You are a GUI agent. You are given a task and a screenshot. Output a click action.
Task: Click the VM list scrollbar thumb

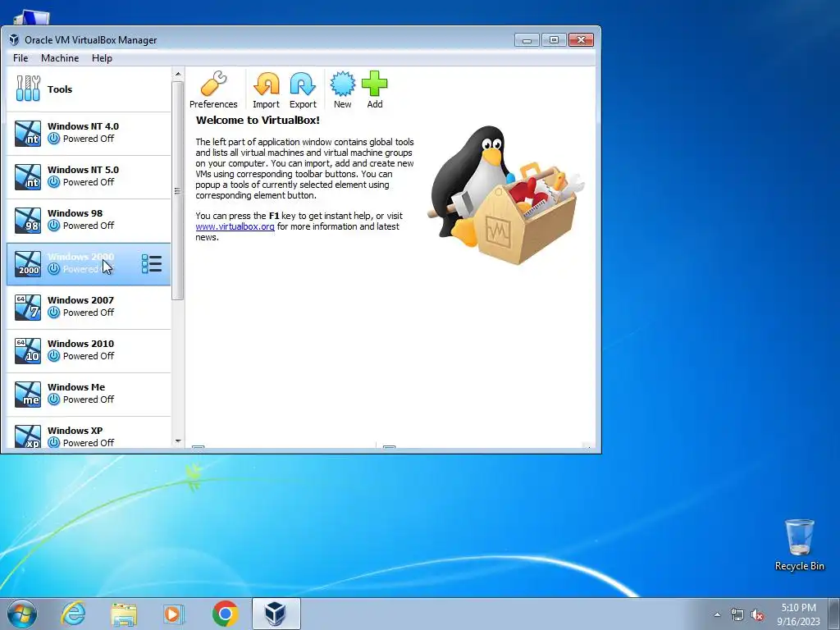point(178,190)
